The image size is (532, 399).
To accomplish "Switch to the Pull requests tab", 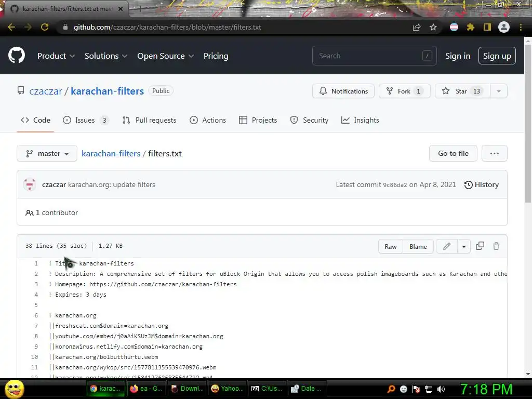I will pos(149,120).
